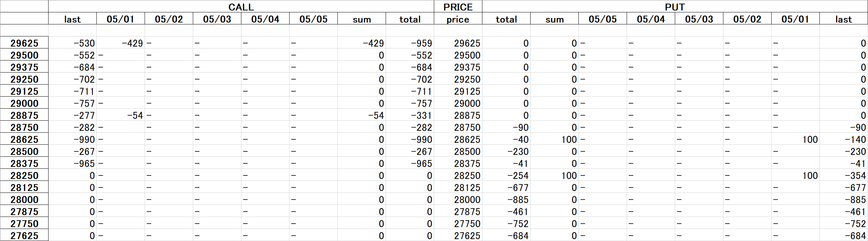Select the 'last' column header under CALL
Screen dimensions: 868x241
(x=72, y=19)
